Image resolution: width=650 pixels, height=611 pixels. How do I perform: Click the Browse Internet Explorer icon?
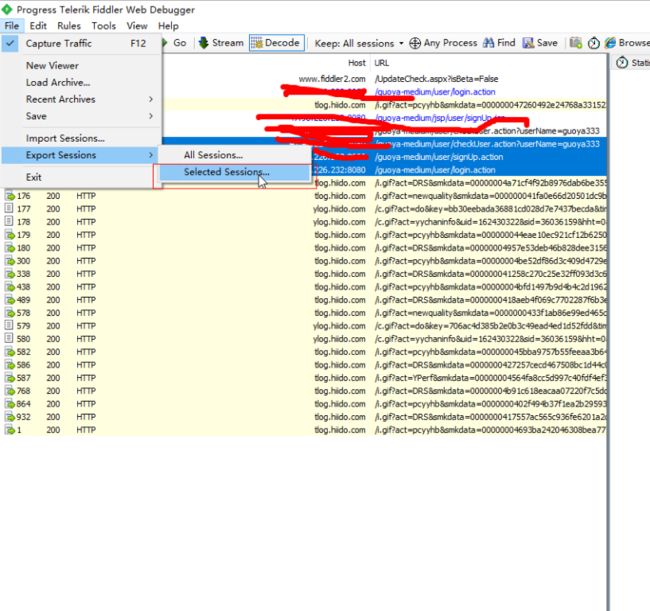[x=610, y=43]
